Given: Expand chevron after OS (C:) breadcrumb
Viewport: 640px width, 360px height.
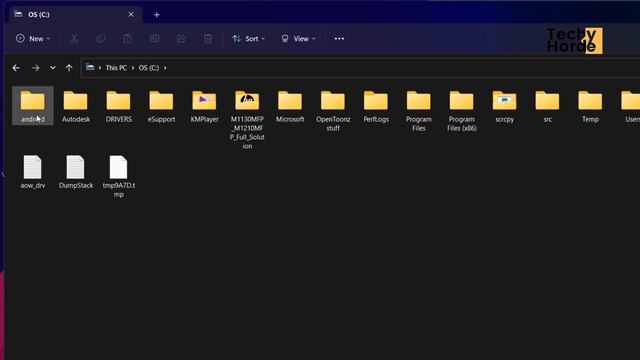Looking at the screenshot, I should (165, 68).
